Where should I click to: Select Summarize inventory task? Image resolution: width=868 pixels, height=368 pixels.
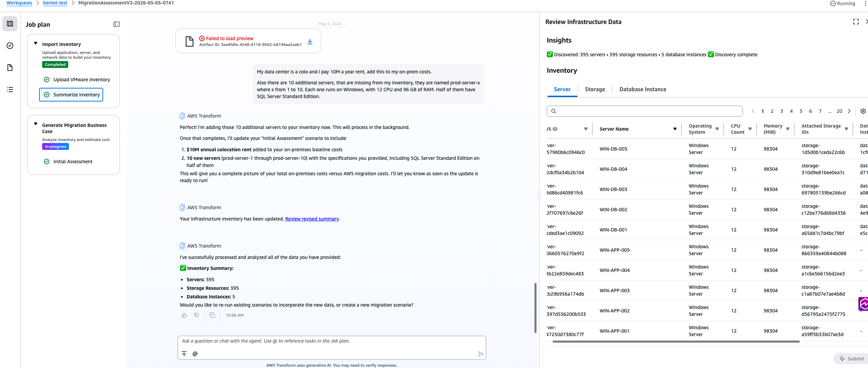click(x=71, y=95)
